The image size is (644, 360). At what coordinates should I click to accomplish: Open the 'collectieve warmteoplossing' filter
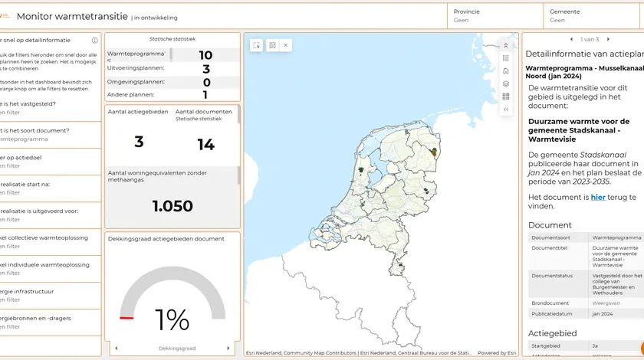click(x=50, y=242)
